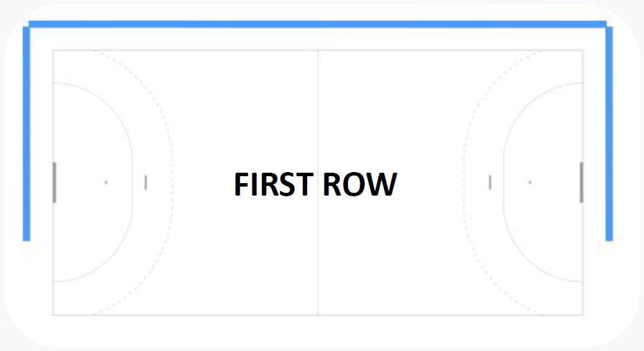Click the word ROW in the title

(x=360, y=184)
